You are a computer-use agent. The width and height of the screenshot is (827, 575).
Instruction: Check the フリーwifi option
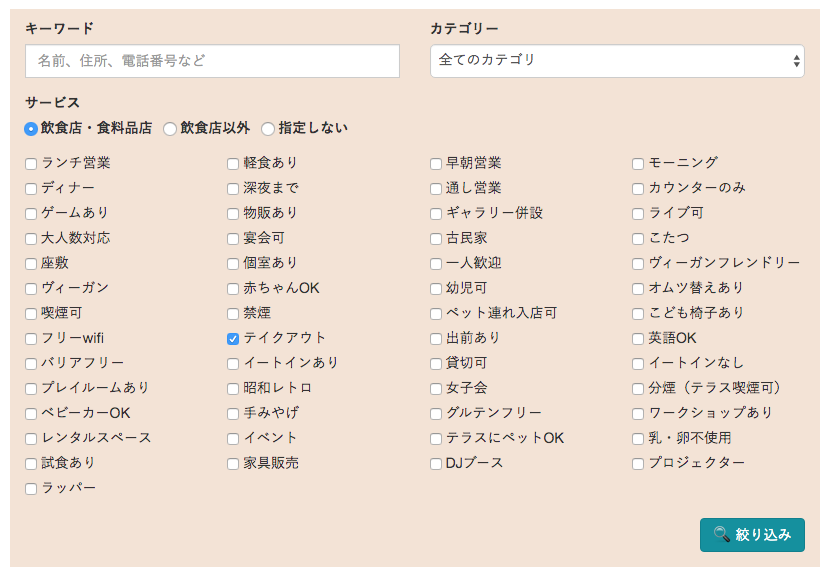point(31,339)
